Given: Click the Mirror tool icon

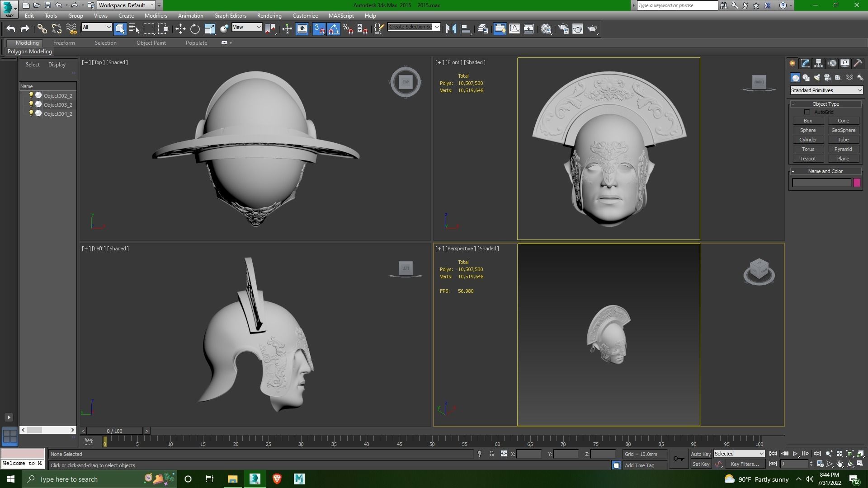Looking at the screenshot, I should (451, 29).
